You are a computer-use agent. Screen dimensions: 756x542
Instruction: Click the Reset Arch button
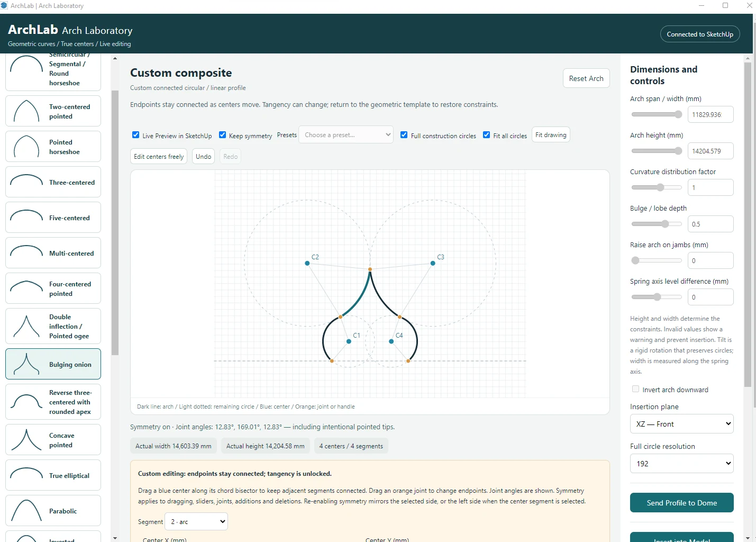586,78
